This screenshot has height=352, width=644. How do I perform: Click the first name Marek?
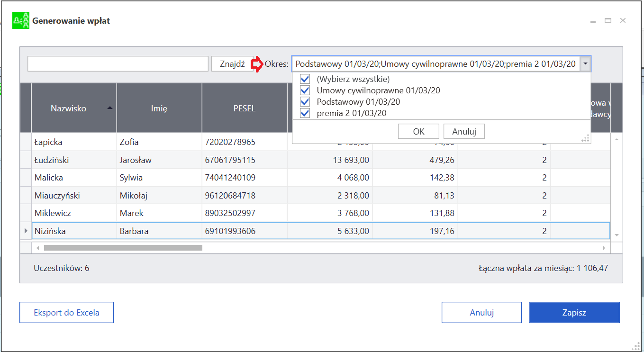pos(130,213)
